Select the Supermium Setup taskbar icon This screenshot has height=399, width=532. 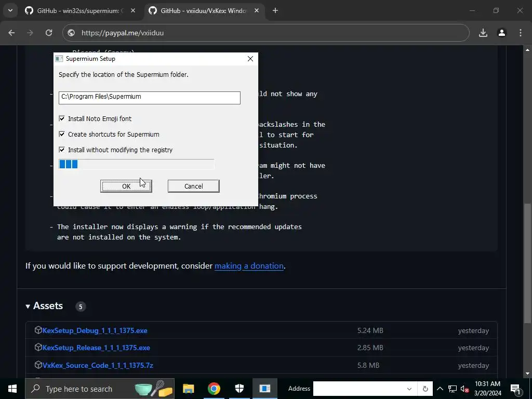coord(265,389)
